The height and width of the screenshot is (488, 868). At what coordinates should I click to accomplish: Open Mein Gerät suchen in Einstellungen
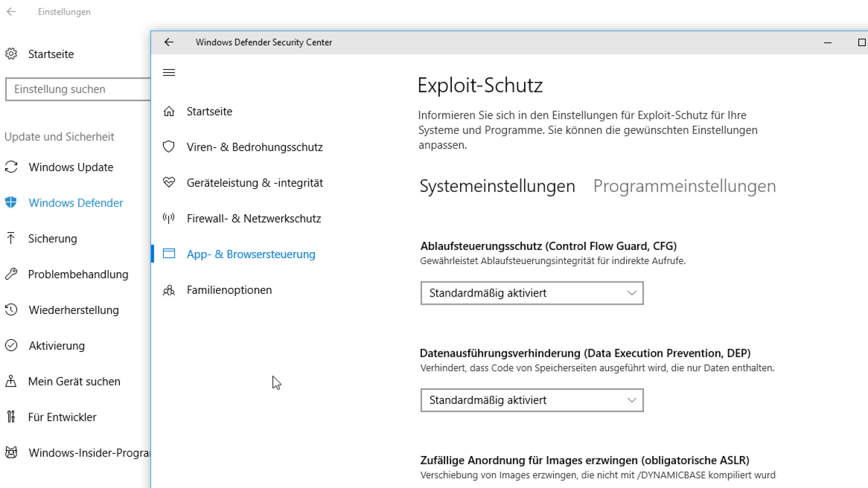point(74,382)
